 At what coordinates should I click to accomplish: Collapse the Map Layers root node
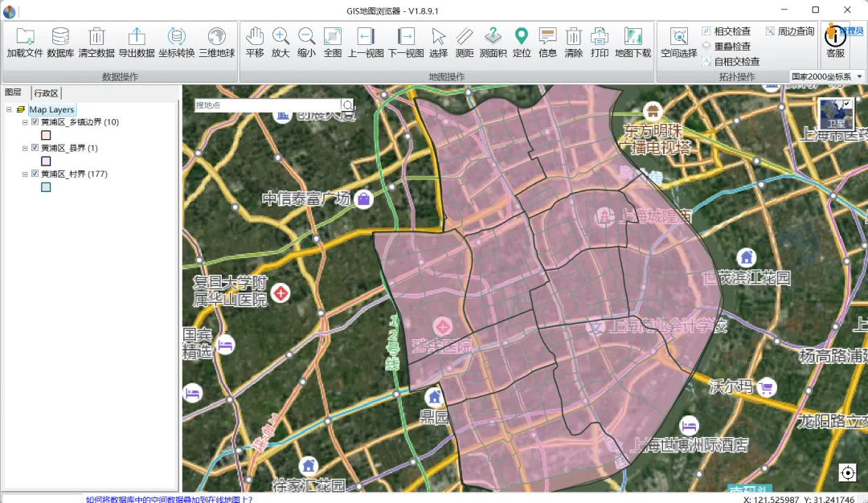coord(9,109)
